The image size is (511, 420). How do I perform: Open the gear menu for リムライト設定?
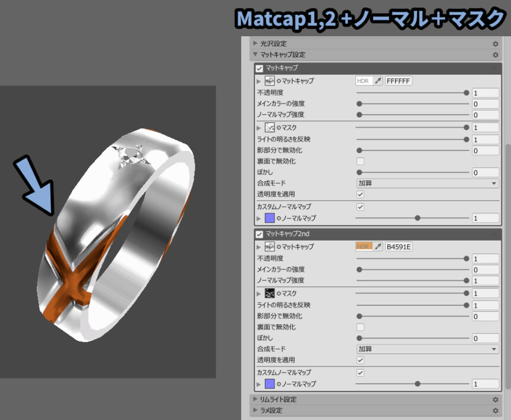[495, 400]
